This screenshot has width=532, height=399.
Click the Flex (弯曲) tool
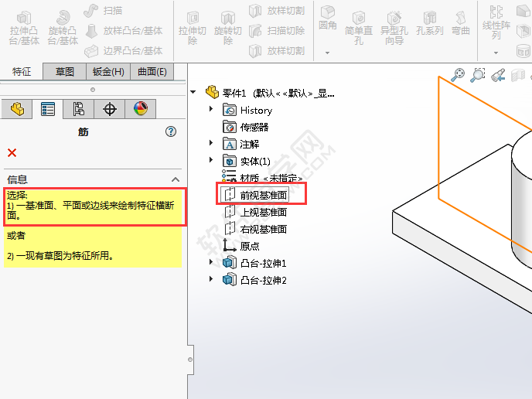[460, 24]
